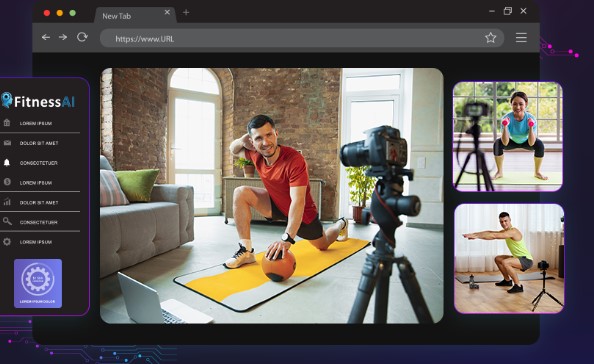Click the https://www.URL address bar
This screenshot has width=594, height=364.
point(302,38)
